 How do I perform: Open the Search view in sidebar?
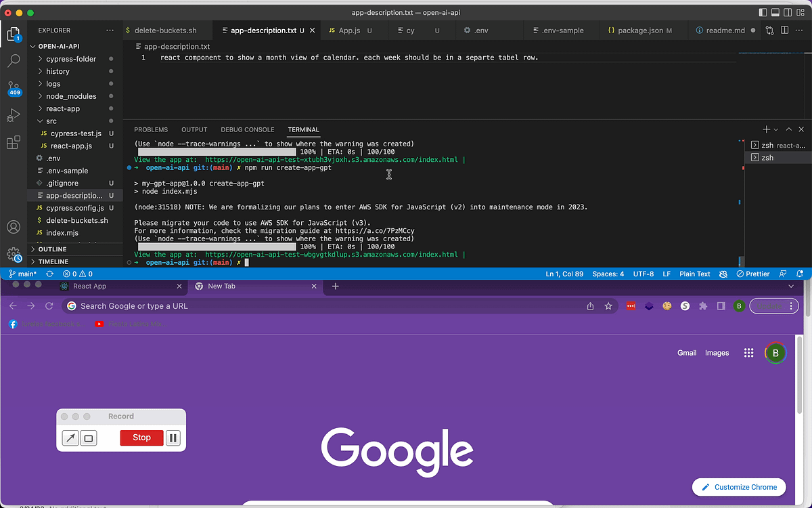click(x=14, y=60)
